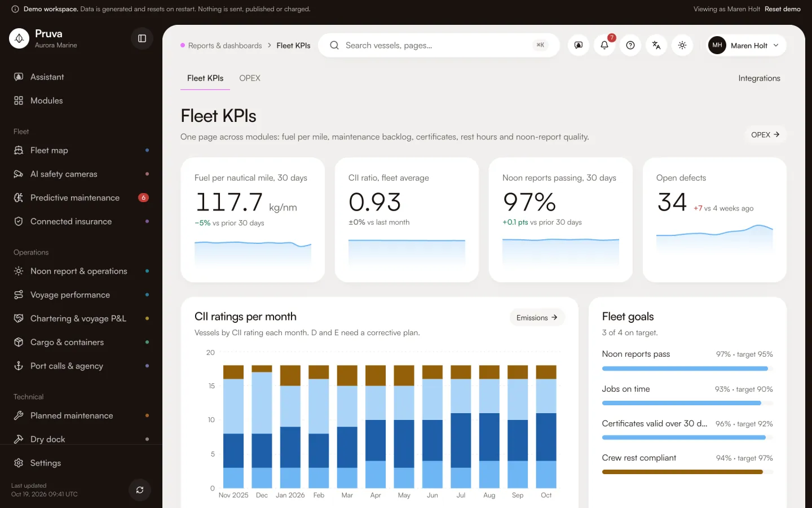
Task: Click the 97% noon reports value
Action: [529, 202]
